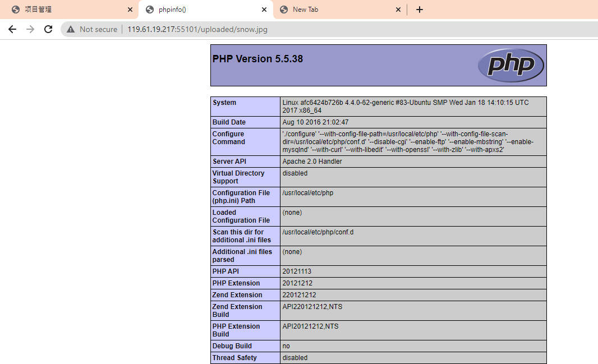This screenshot has width=598, height=364.
Task: Click the 'PHP API' label
Action: click(x=226, y=271)
